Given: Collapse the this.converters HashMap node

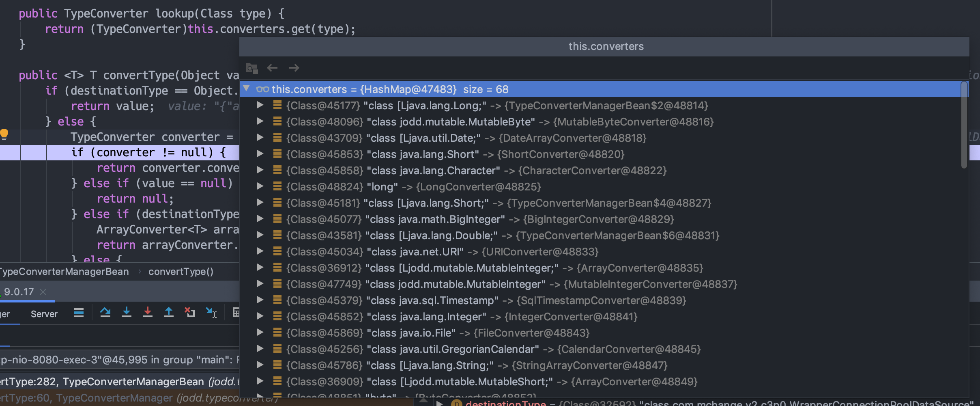Looking at the screenshot, I should (247, 89).
